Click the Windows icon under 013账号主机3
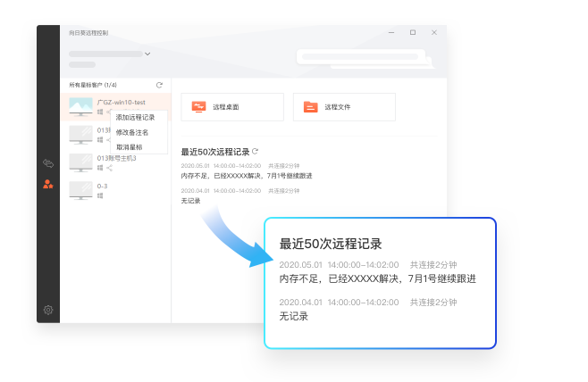The image size is (588, 382). [100, 168]
